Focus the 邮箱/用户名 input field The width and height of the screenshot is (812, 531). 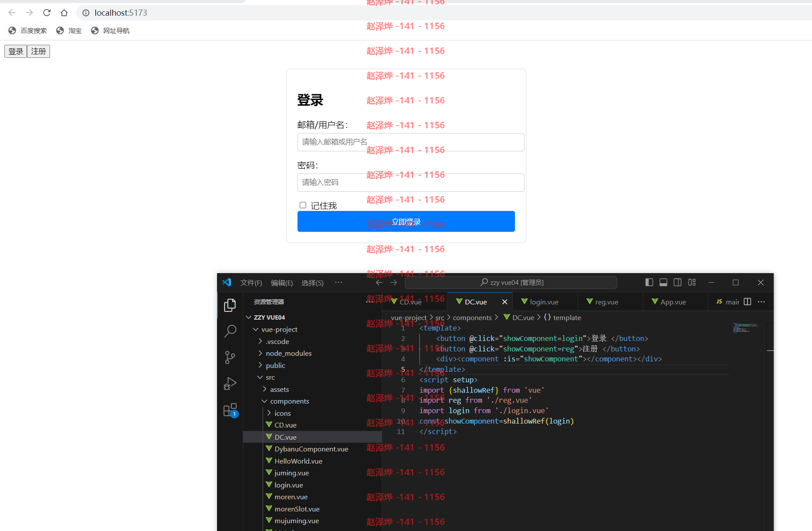click(x=411, y=142)
